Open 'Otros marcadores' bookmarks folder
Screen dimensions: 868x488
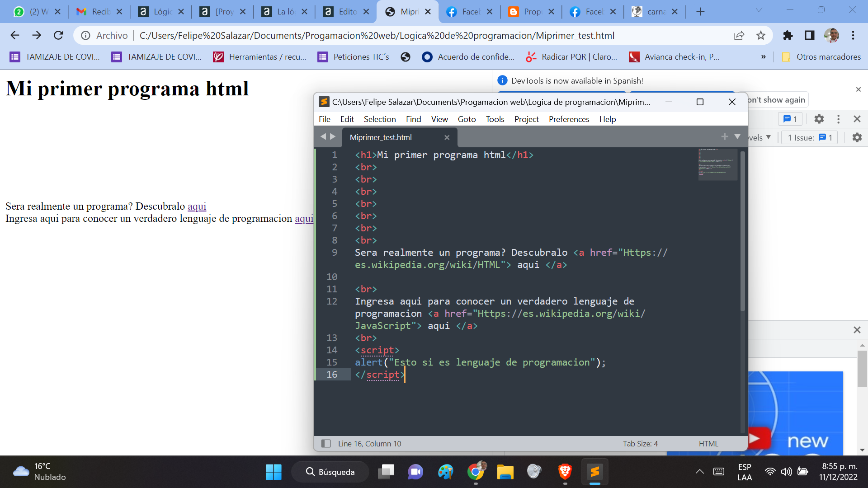tap(821, 57)
